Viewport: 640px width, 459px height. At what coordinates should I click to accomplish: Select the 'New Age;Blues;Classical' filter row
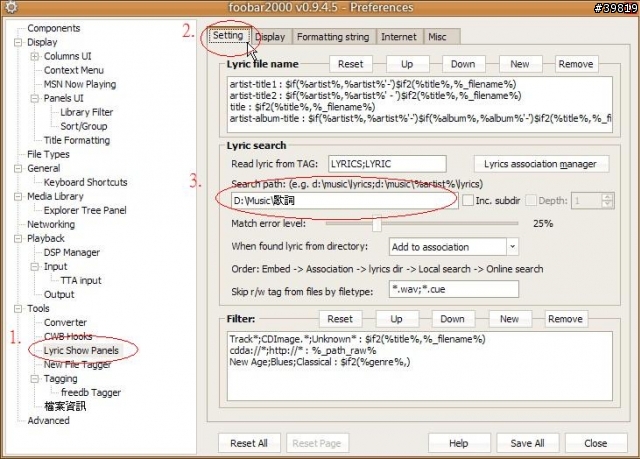pos(320,362)
